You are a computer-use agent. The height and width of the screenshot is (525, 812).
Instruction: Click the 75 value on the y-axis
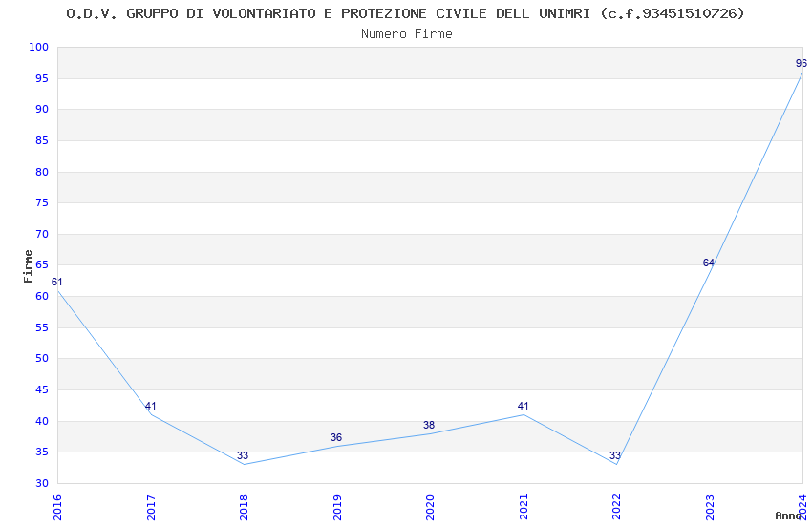tap(42, 202)
